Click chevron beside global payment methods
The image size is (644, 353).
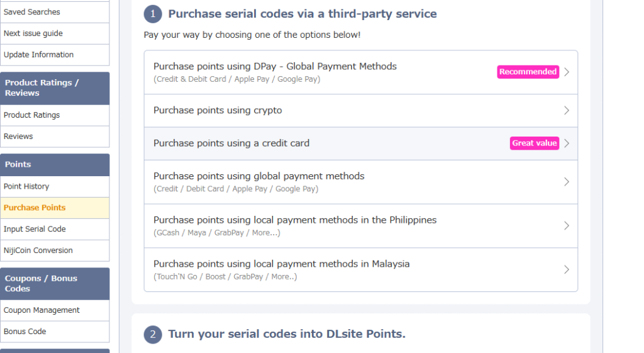click(567, 182)
